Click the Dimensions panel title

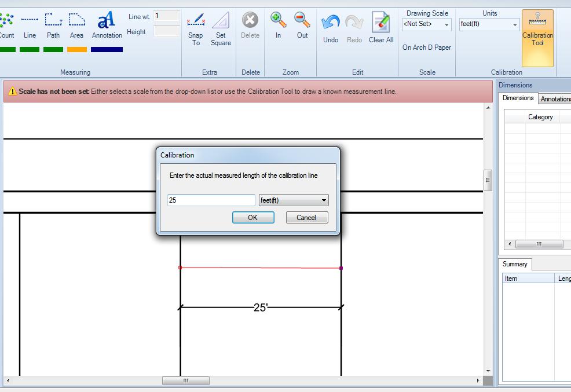tap(515, 85)
